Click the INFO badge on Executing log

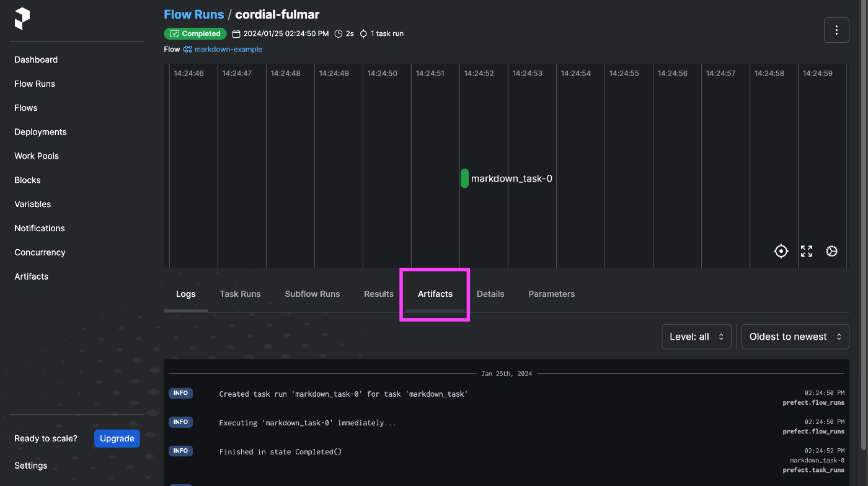(180, 422)
